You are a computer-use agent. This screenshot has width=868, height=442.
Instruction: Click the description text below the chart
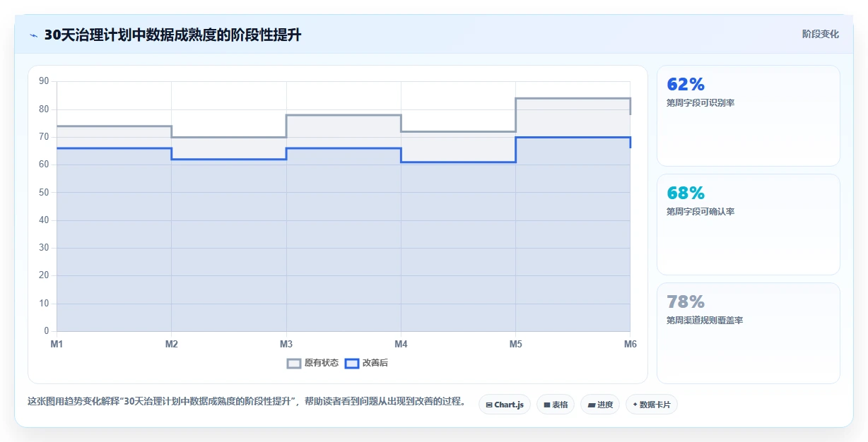[x=246, y=402]
